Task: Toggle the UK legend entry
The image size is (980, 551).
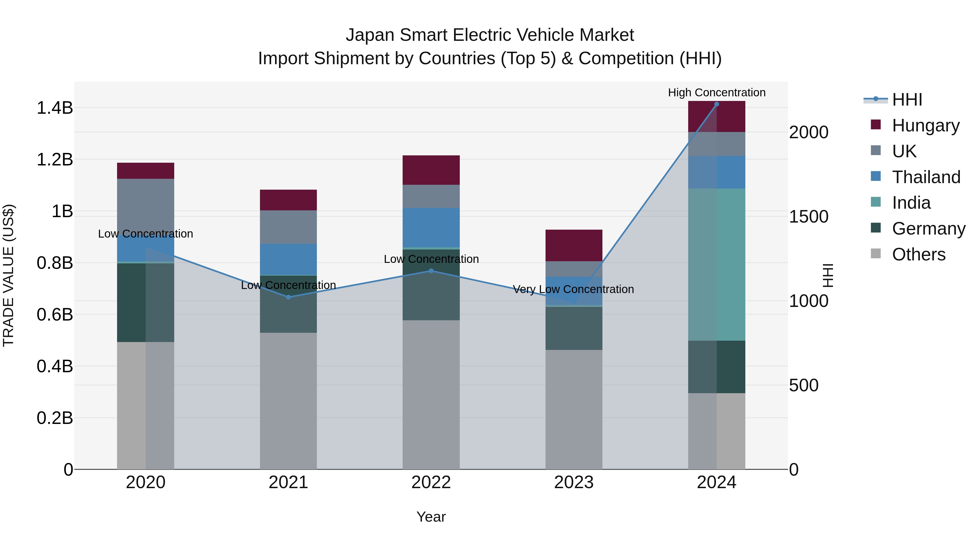Action: (893, 151)
